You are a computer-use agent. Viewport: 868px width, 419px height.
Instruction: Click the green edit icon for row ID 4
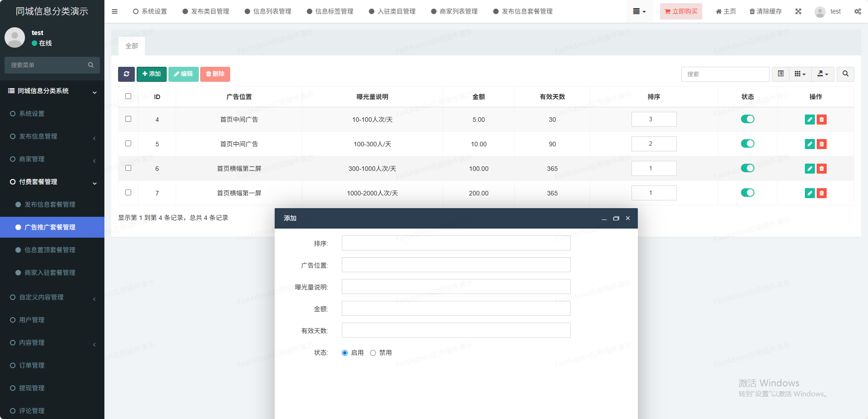809,120
